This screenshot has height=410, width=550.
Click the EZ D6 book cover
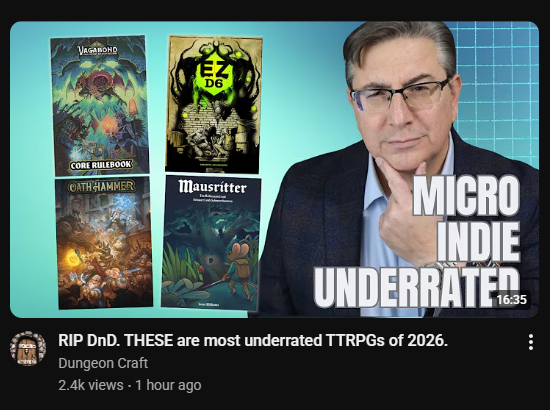pos(214,104)
